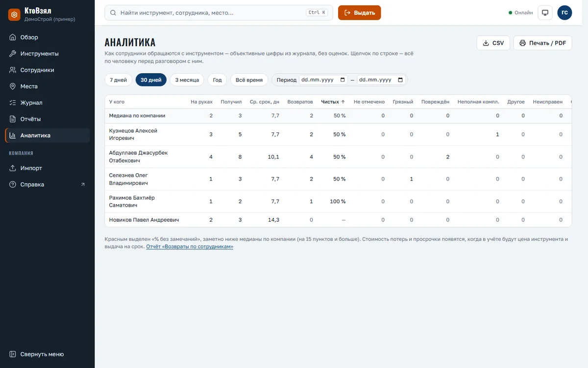Choose the Год period filter

217,80
